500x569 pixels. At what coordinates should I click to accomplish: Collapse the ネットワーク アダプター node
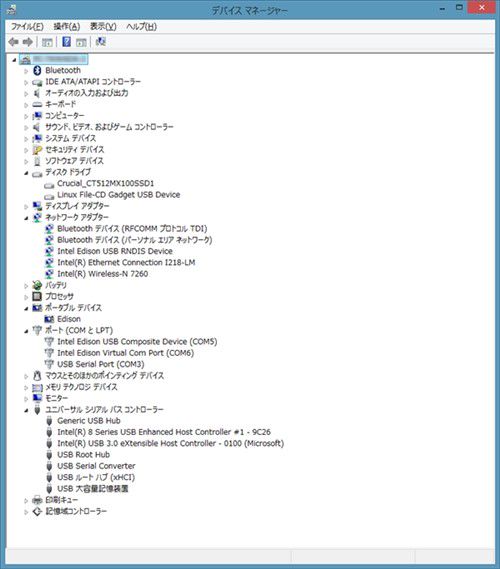pos(26,218)
